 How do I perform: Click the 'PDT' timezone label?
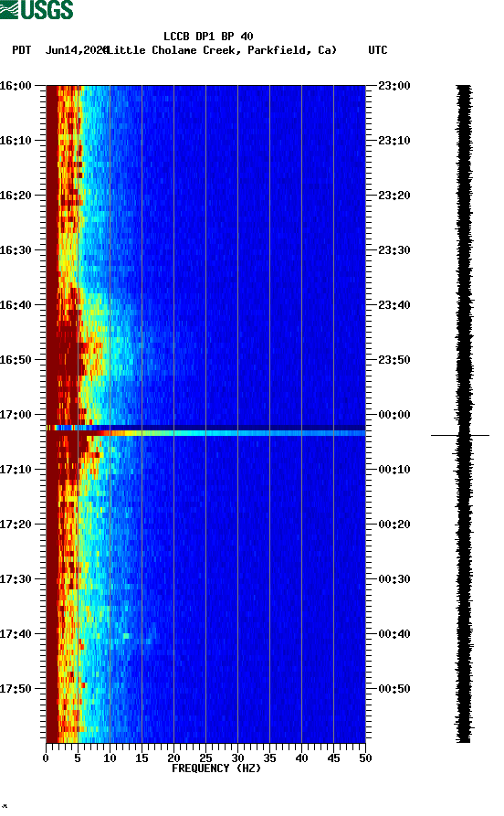[x=21, y=50]
